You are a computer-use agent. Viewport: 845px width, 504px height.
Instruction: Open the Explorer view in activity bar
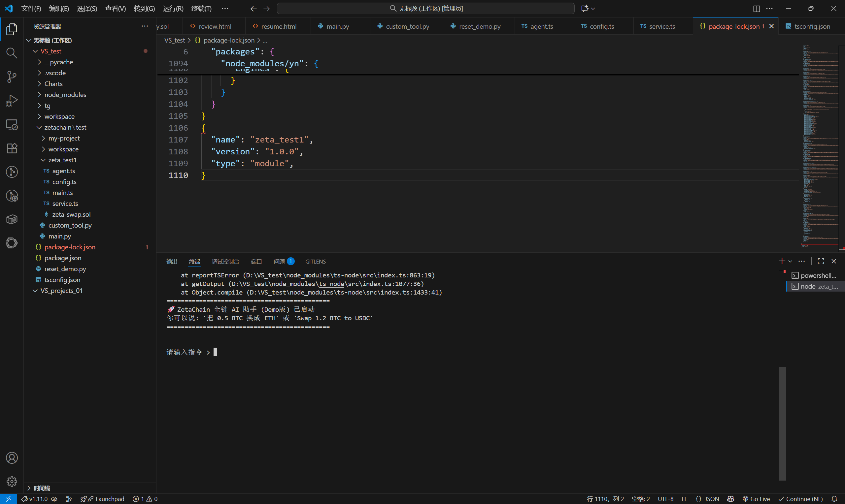(x=12, y=29)
